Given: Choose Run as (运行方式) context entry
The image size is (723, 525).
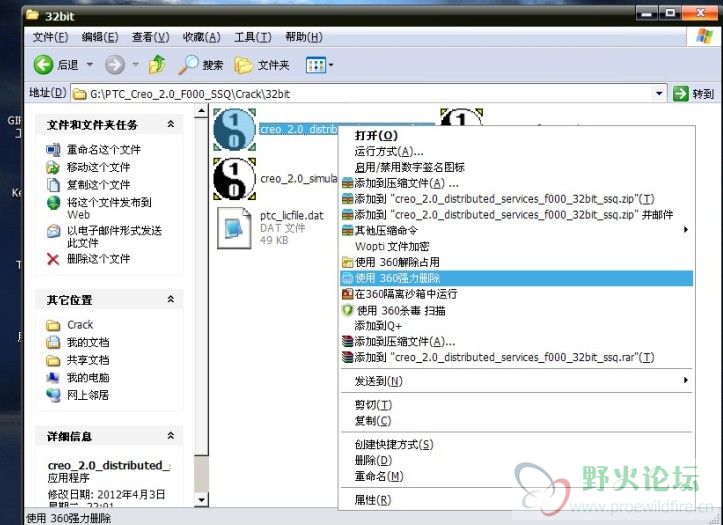Looking at the screenshot, I should click(516, 152).
